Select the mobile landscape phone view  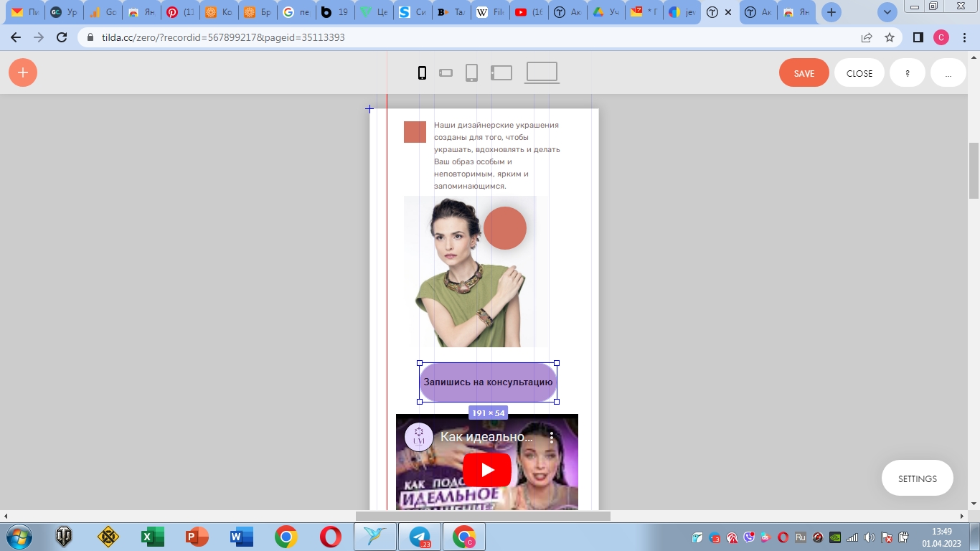pos(446,72)
